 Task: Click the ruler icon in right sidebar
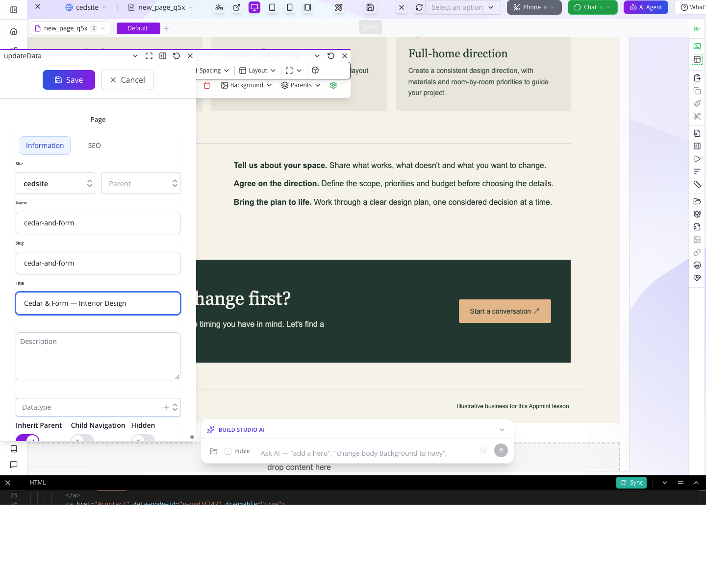[x=697, y=184]
